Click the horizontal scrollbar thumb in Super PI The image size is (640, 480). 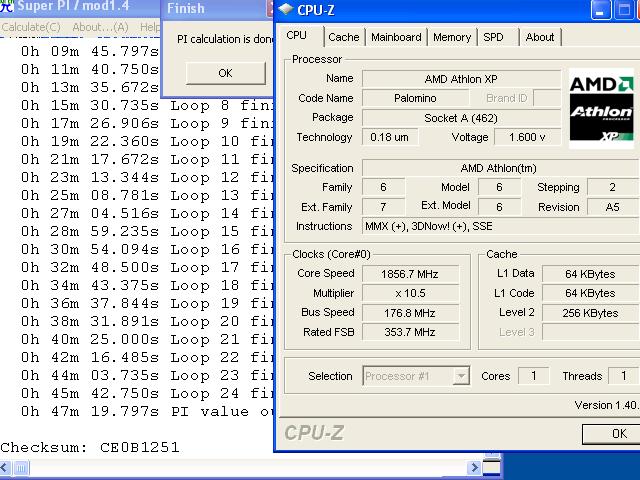pyautogui.click(x=21, y=467)
